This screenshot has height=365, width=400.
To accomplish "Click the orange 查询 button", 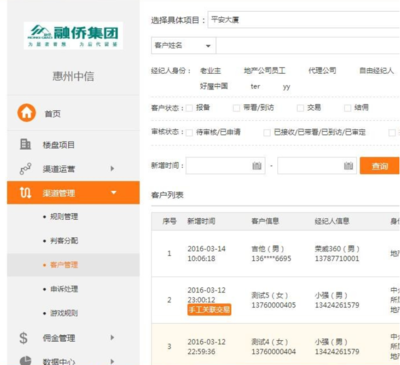I will tap(380, 166).
